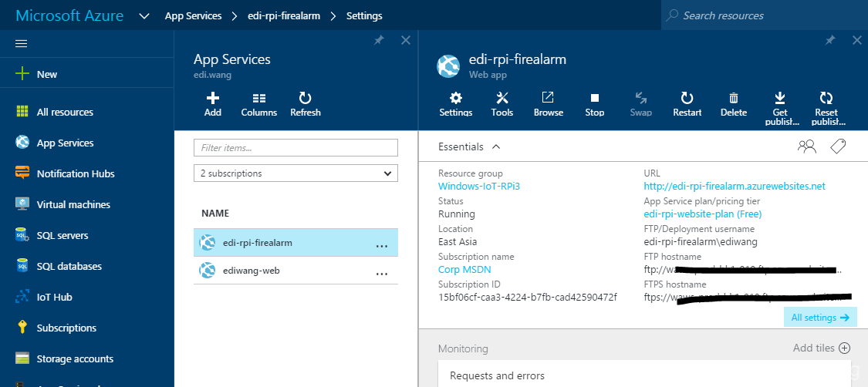Pin the App Services blade
Image resolution: width=868 pixels, height=387 pixels.
click(x=379, y=40)
